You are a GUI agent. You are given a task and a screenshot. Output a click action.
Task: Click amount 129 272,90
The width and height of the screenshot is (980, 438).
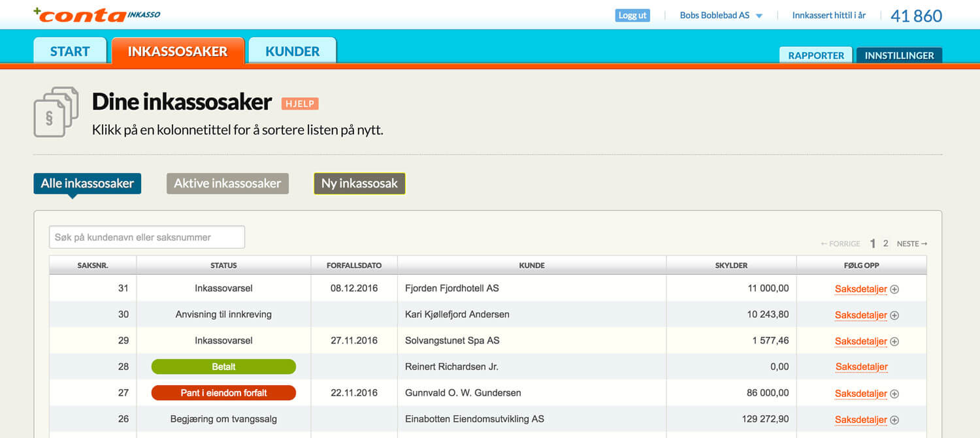tap(765, 418)
